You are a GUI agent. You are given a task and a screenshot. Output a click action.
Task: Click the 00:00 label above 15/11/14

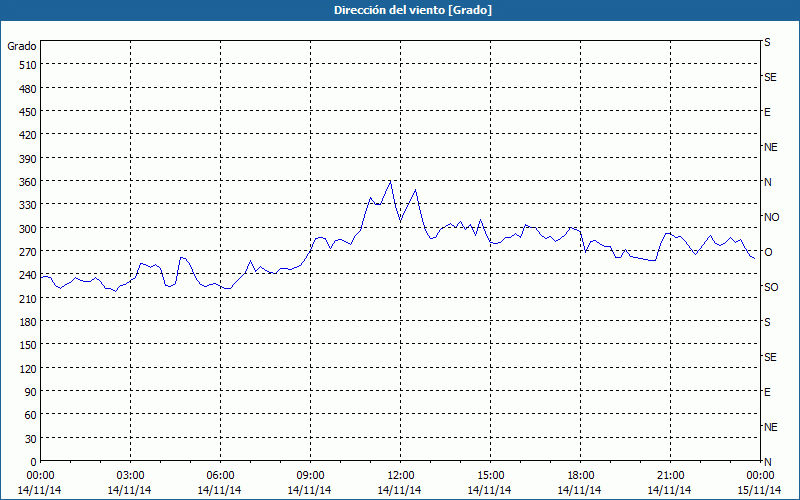click(x=760, y=476)
